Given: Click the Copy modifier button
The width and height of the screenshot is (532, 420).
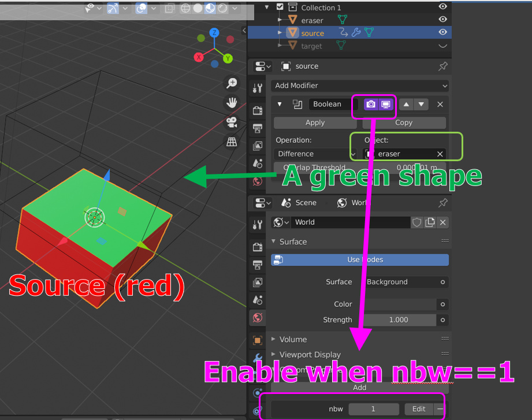Looking at the screenshot, I should pos(404,123).
